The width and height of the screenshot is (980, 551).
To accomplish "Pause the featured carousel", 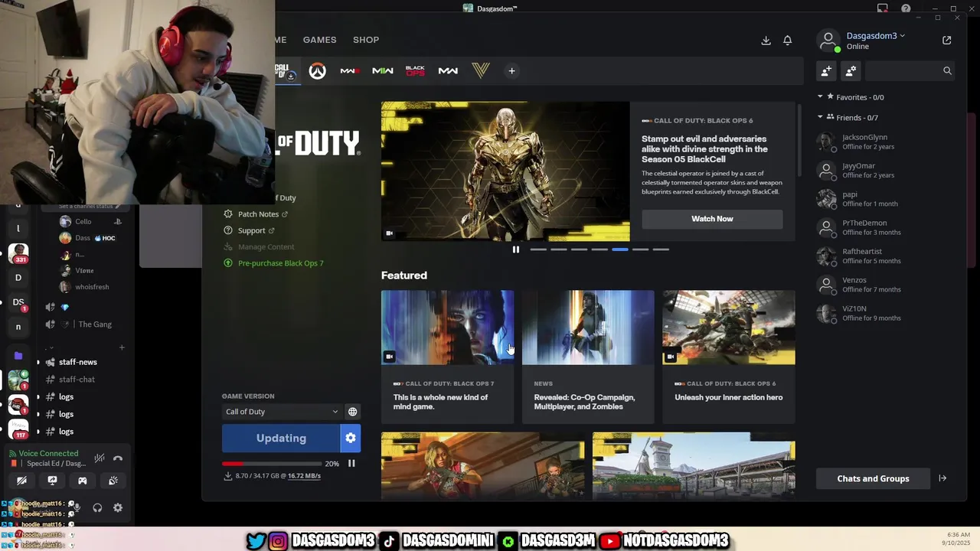I will click(x=515, y=249).
